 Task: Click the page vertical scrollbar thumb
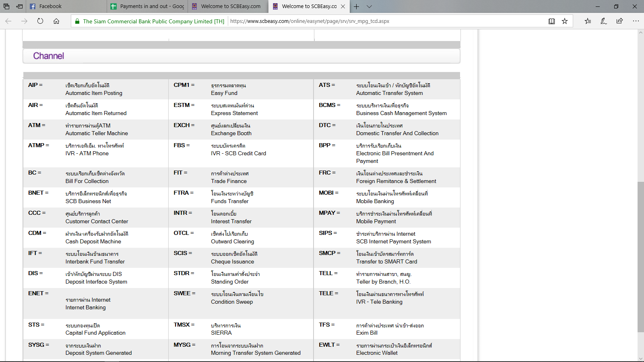(x=640, y=257)
